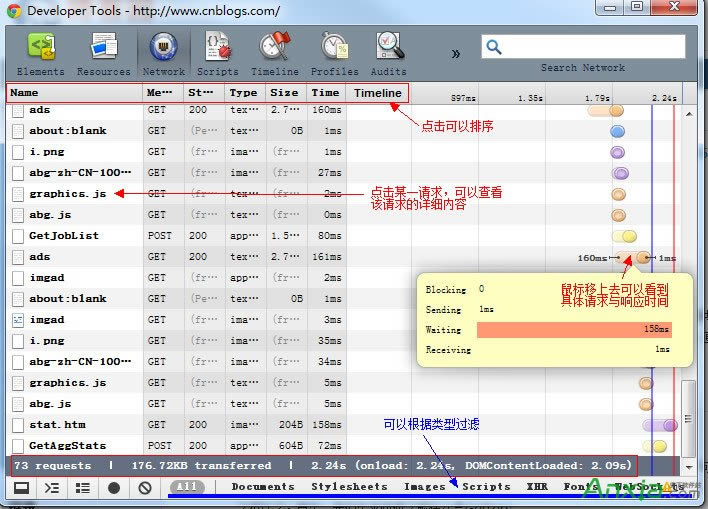Expand more panels chevron
This screenshot has height=509, width=708.
point(456,54)
